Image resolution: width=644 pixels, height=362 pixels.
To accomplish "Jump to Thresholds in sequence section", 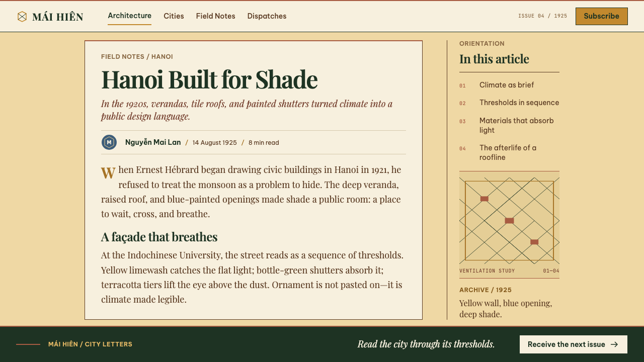I will (519, 103).
